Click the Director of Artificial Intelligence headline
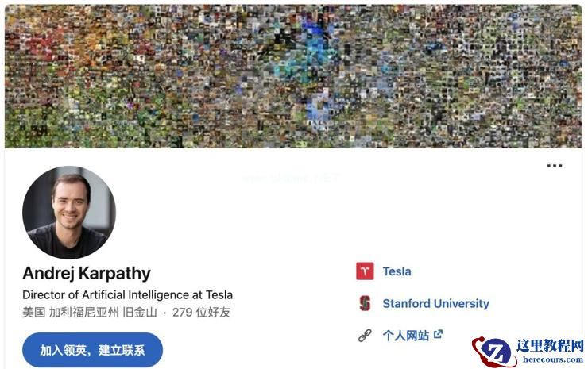Image resolution: width=588 pixels, height=369 pixels. click(127, 295)
